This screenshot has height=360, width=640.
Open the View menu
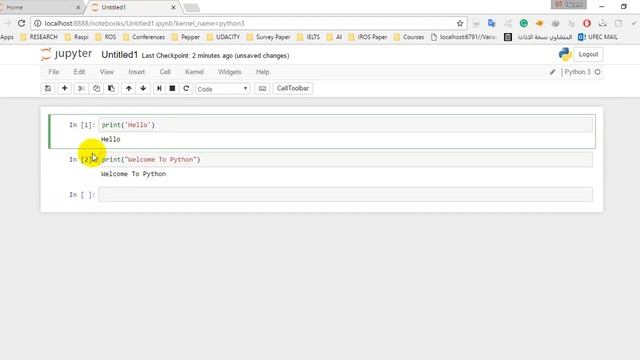click(x=107, y=72)
